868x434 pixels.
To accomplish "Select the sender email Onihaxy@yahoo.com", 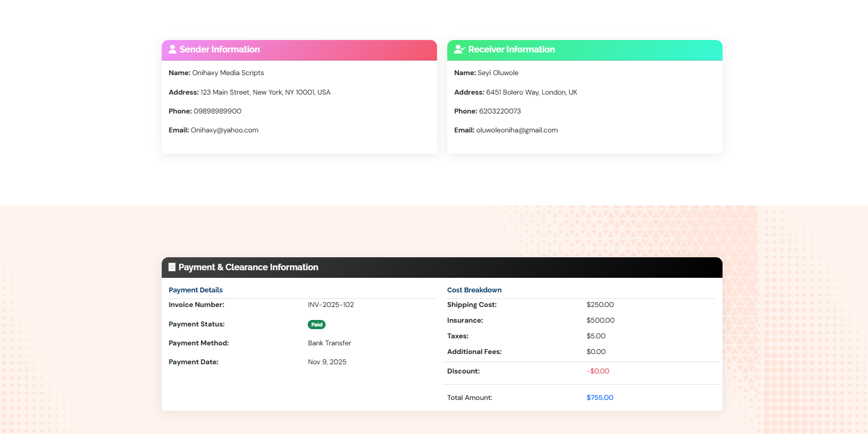I will pyautogui.click(x=224, y=130).
